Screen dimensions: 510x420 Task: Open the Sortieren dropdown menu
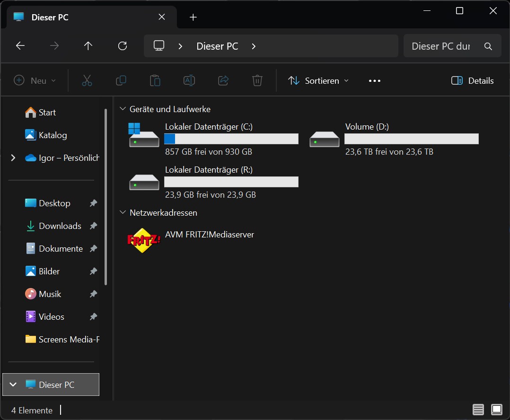[x=318, y=81]
